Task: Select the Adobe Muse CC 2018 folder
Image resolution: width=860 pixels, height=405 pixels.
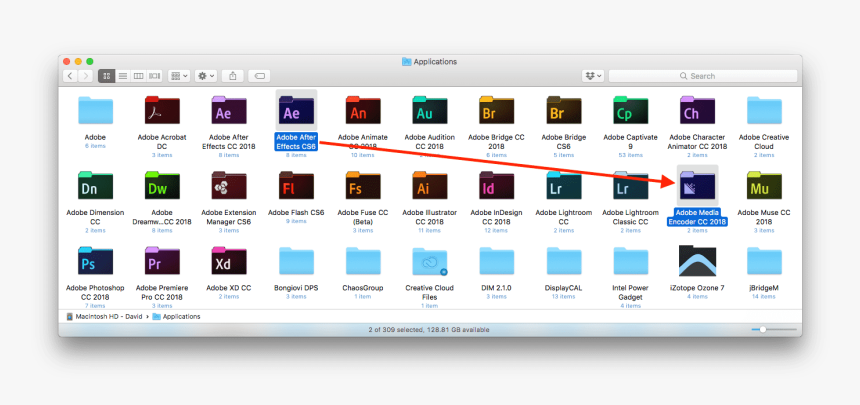Action: click(765, 185)
